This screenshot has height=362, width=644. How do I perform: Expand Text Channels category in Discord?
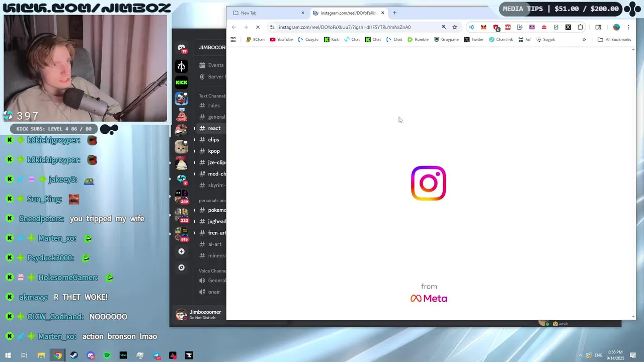click(x=212, y=96)
